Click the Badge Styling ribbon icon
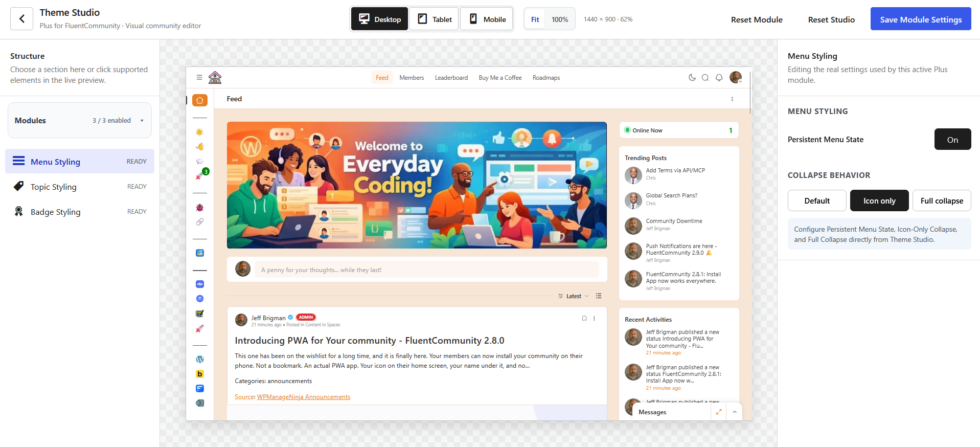980x447 pixels. 19,211
